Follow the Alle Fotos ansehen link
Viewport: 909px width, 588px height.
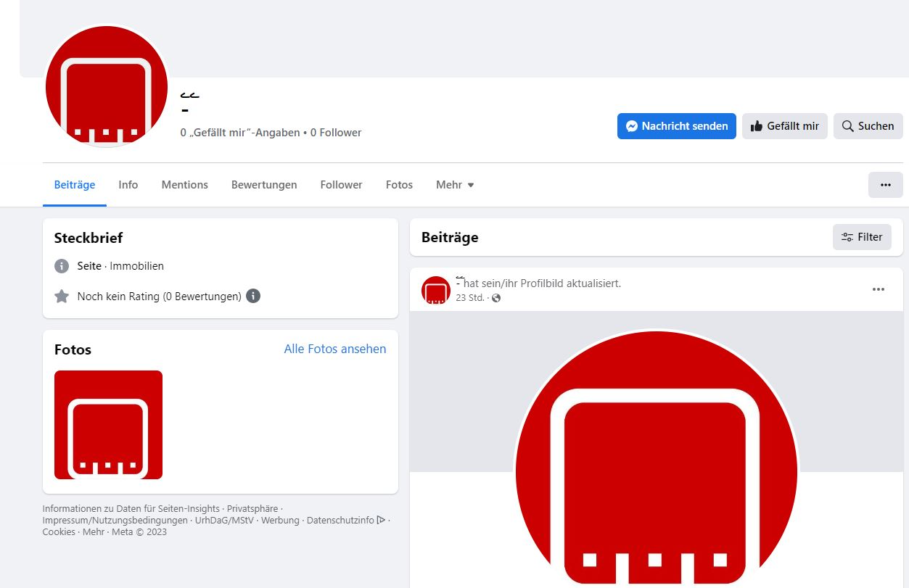click(x=335, y=349)
